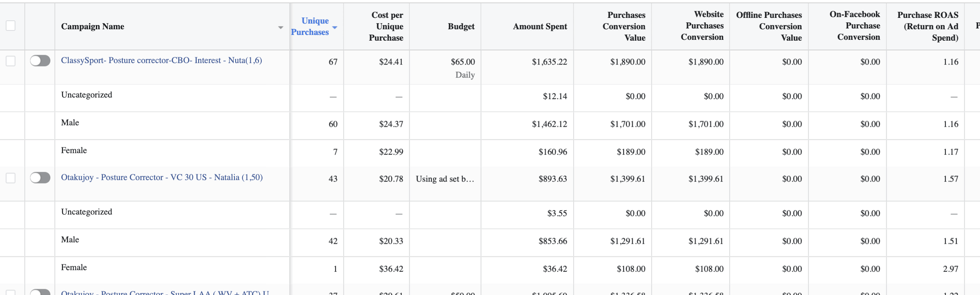Sort by Purchase ROAS column header
Image resolution: width=980 pixels, height=295 pixels.
tap(928, 26)
